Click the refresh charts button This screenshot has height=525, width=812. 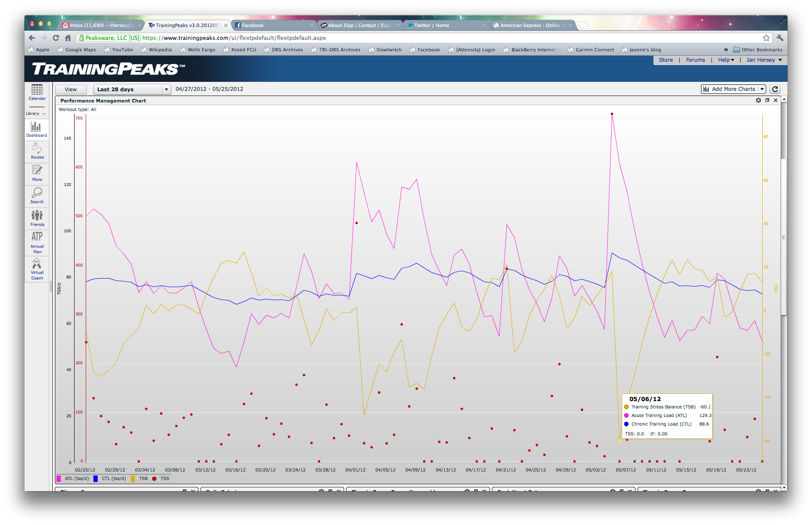(x=775, y=89)
